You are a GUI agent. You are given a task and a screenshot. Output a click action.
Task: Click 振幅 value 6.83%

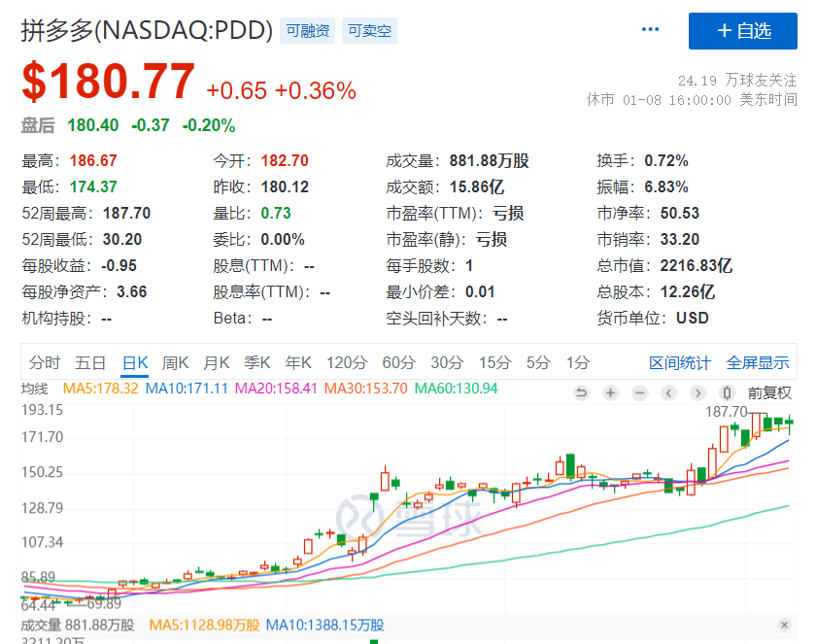pyautogui.click(x=666, y=186)
